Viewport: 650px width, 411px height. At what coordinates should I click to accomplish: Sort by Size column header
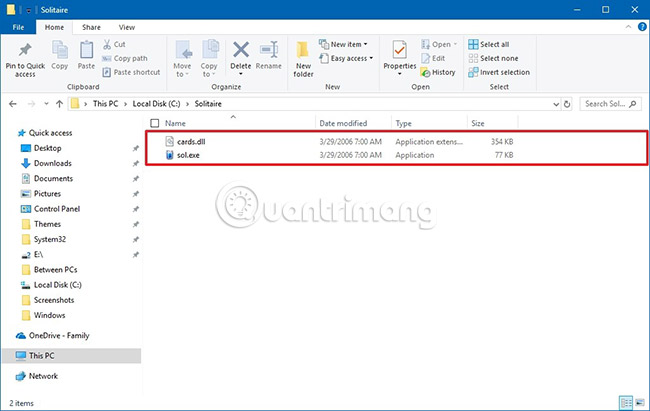click(x=478, y=123)
